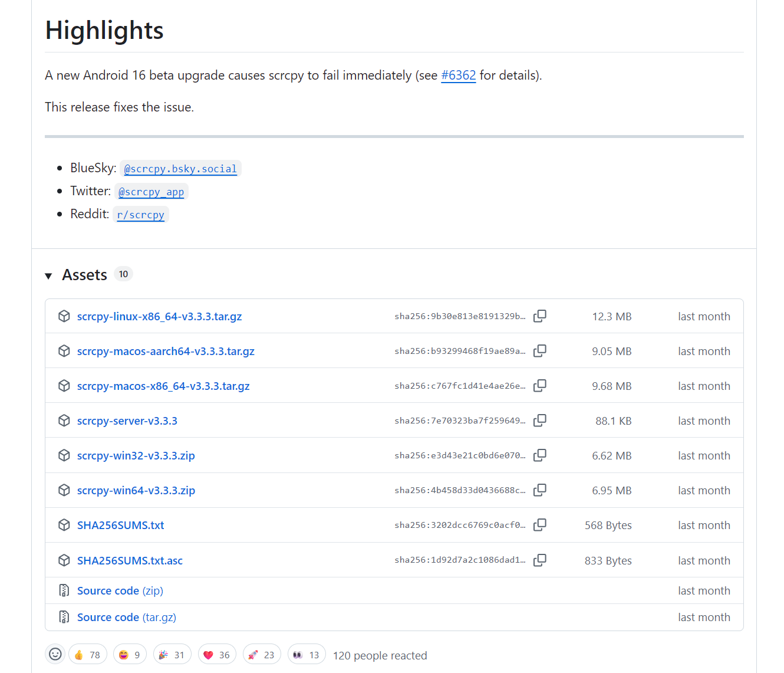The width and height of the screenshot is (784, 673).
Task: Open issue #6362 link
Action: pos(458,75)
